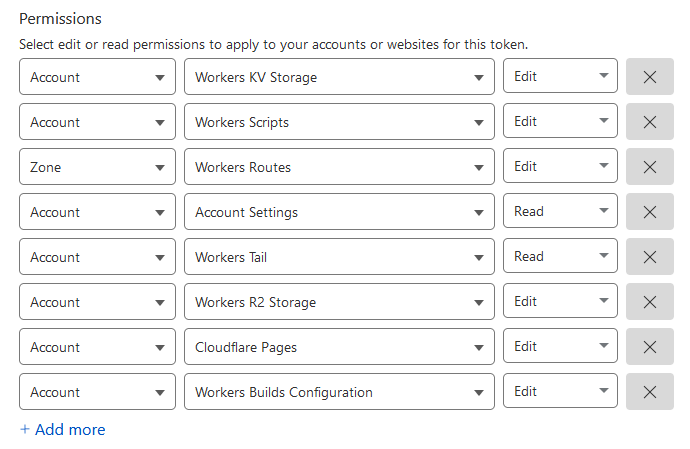This screenshot has height=449, width=690.
Task: Change Edit access level for Workers Scripts
Action: click(560, 121)
